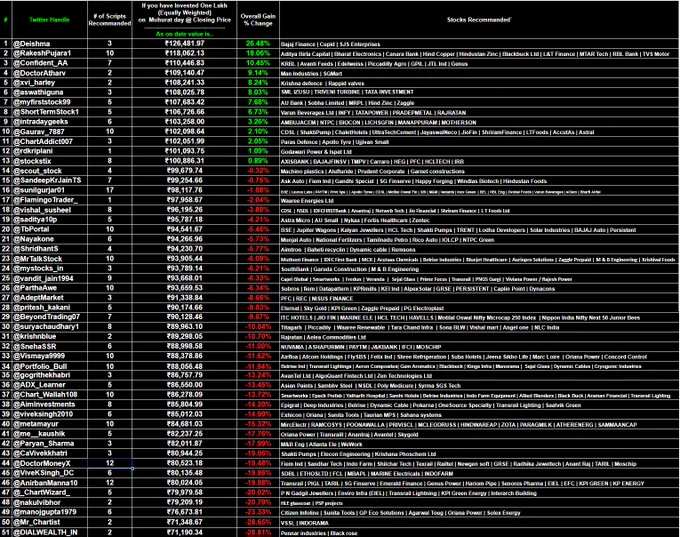Select the @xvi_harley handle cell

pyautogui.click(x=50, y=82)
